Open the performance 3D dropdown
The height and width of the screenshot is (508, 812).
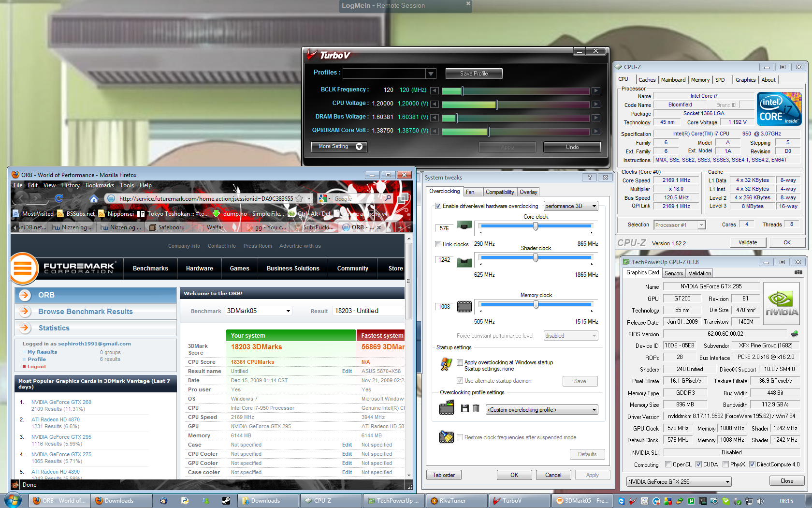coord(571,206)
